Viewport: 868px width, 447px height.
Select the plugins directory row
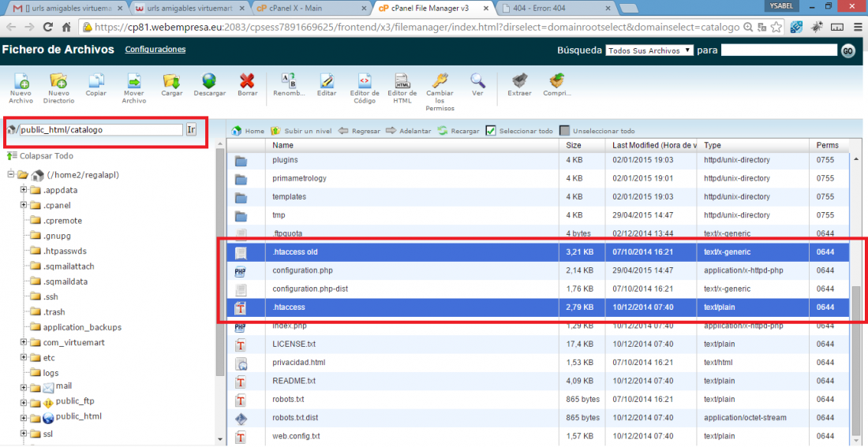(x=539, y=160)
